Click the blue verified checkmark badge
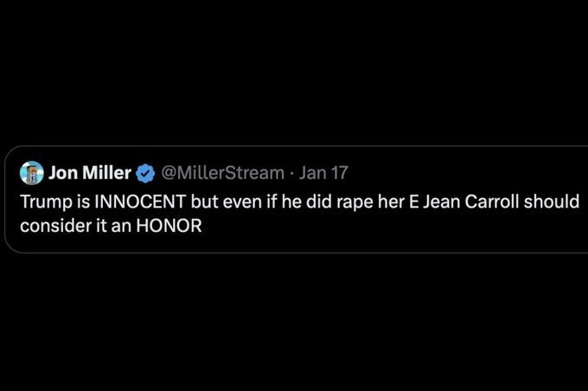The width and height of the screenshot is (588, 391). coord(144,173)
